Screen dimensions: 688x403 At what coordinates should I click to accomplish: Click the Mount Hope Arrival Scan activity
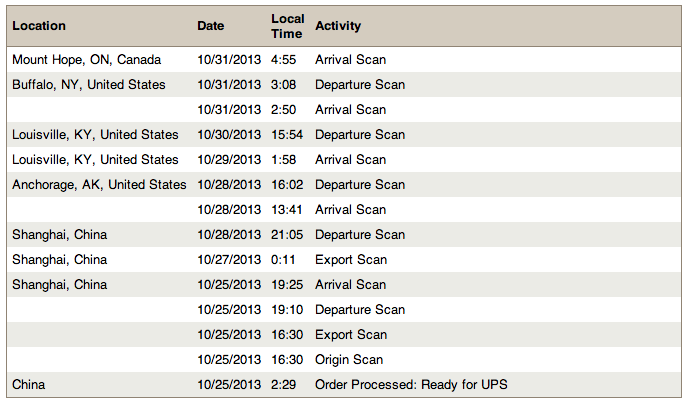tap(350, 60)
